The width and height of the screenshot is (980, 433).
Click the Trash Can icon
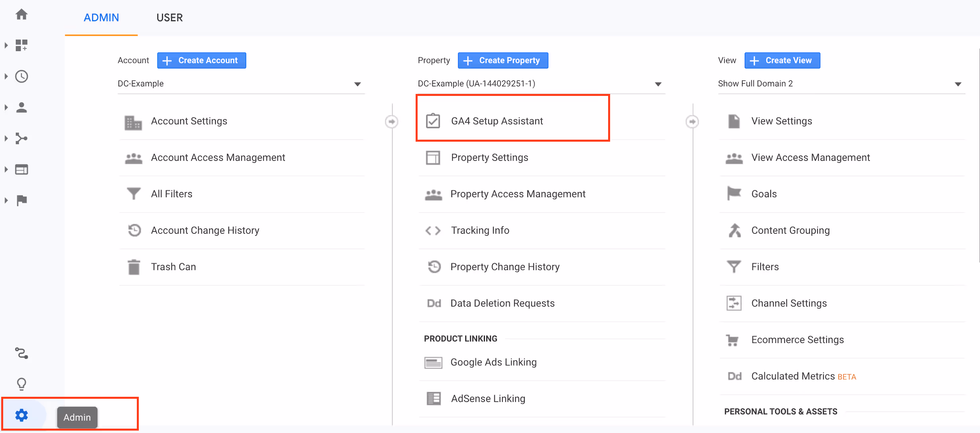tap(134, 267)
